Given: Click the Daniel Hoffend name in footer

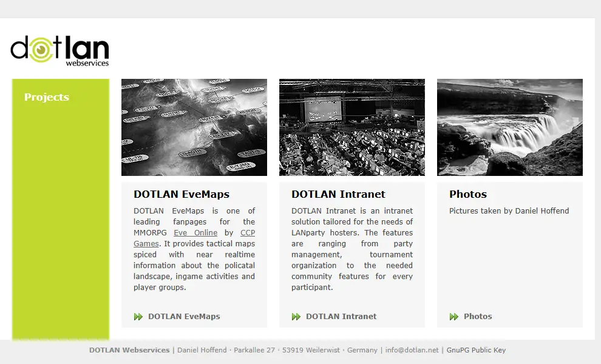Looking at the screenshot, I should (202, 350).
